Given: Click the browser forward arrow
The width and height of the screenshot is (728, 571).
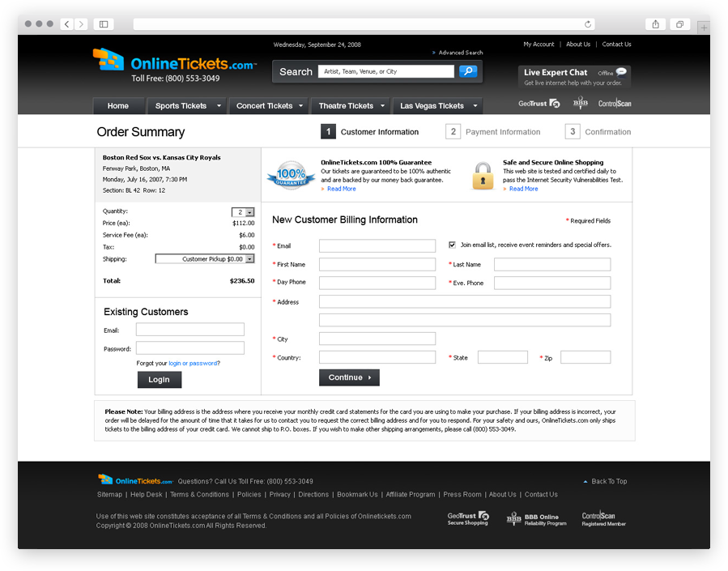Looking at the screenshot, I should (x=81, y=24).
